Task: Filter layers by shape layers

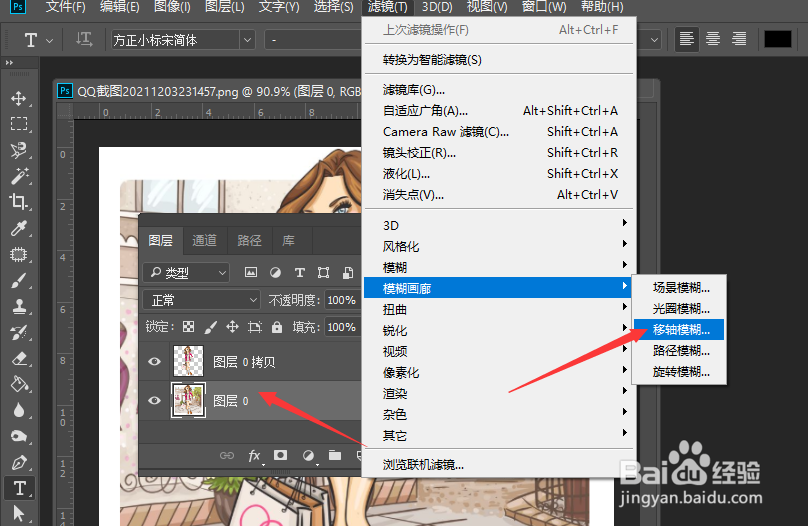Action: click(x=324, y=273)
